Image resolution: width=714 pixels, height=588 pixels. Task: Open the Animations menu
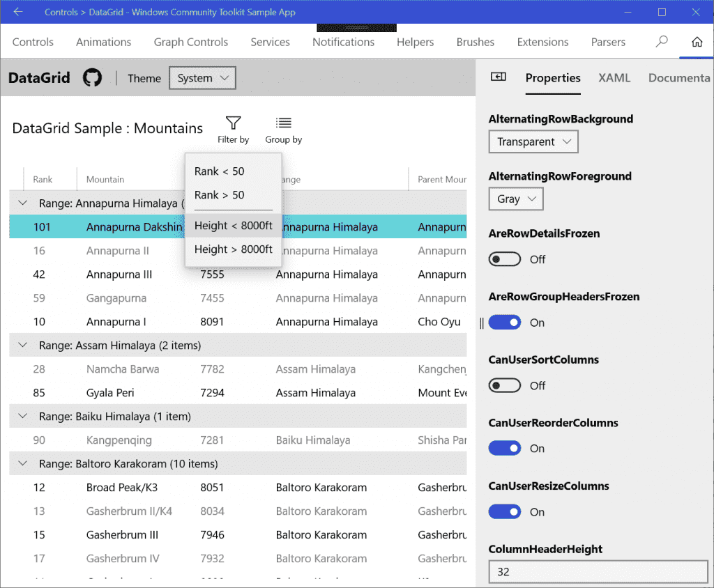[x=103, y=42]
